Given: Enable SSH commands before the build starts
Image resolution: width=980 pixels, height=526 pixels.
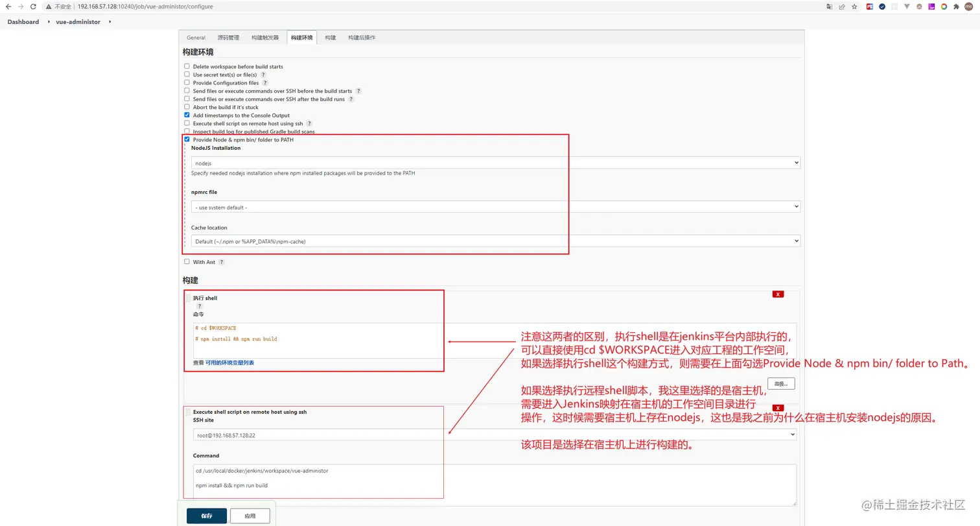Looking at the screenshot, I should pyautogui.click(x=187, y=91).
